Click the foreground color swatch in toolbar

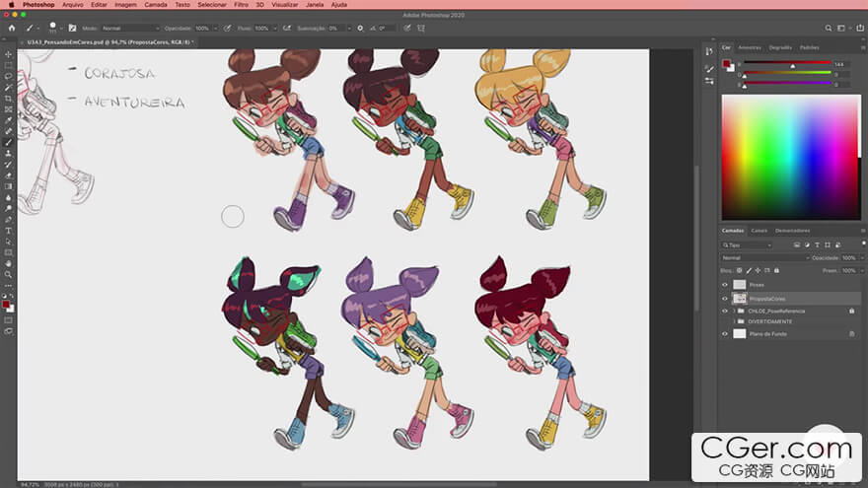click(x=6, y=305)
